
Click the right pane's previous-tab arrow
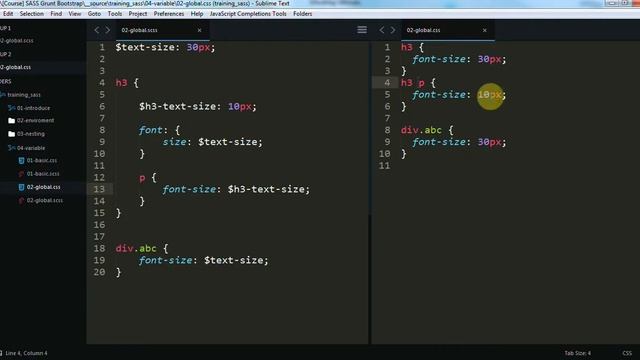click(x=382, y=30)
